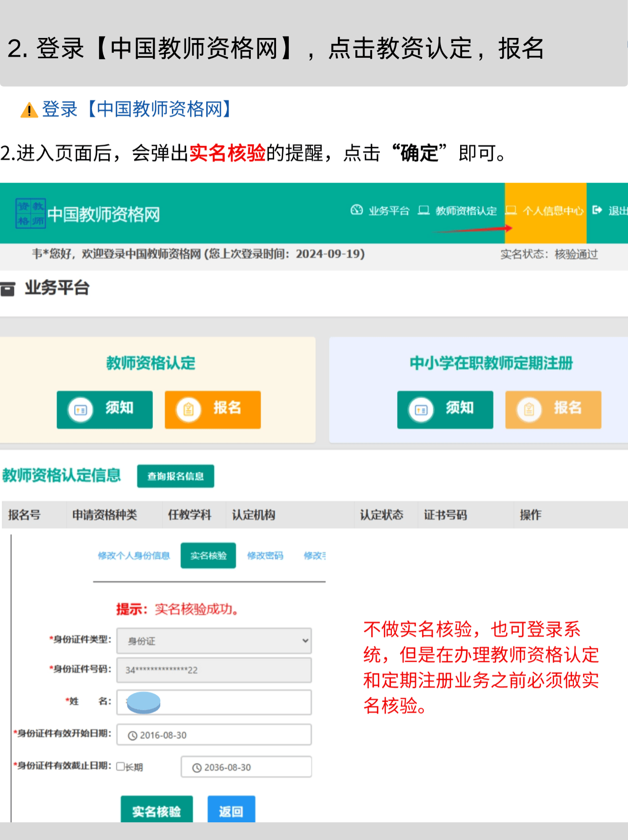Open the 身份证件类型 dropdown

pyautogui.click(x=214, y=641)
